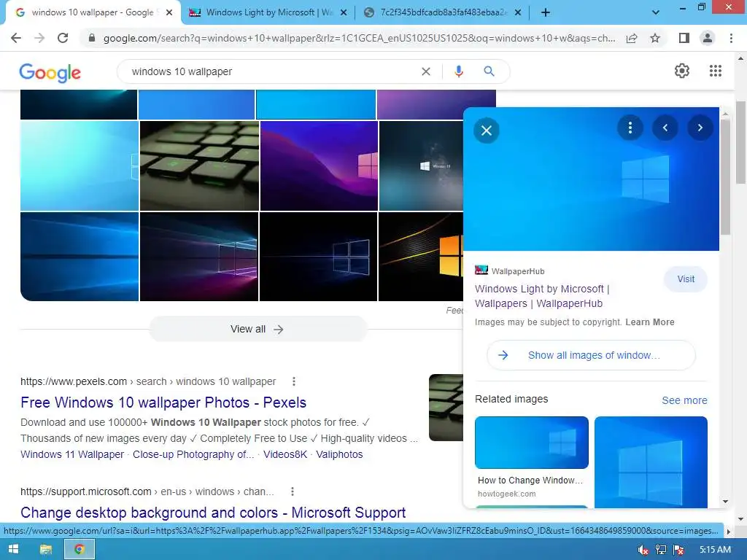The height and width of the screenshot is (560, 747).
Task: Open options for support.microsoft.com result
Action: [x=293, y=491]
